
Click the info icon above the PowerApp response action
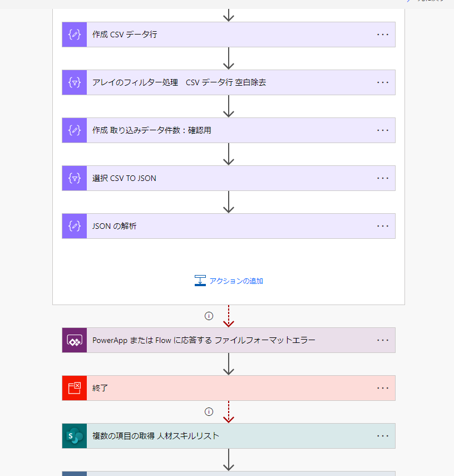(x=209, y=316)
